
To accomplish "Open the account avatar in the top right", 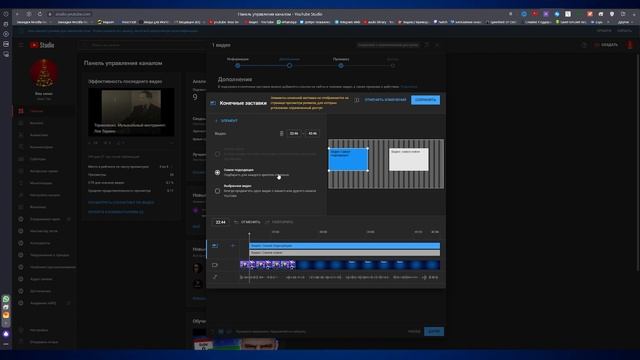I will [x=630, y=45].
